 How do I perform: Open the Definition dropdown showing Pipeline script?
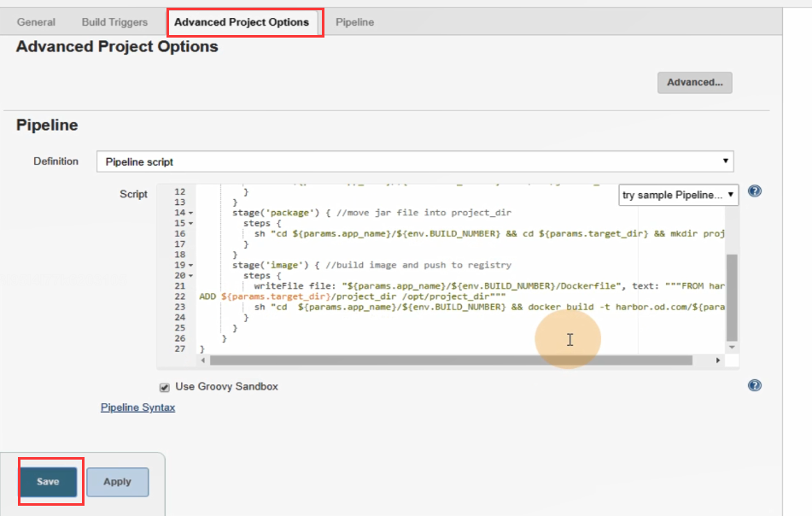point(414,161)
